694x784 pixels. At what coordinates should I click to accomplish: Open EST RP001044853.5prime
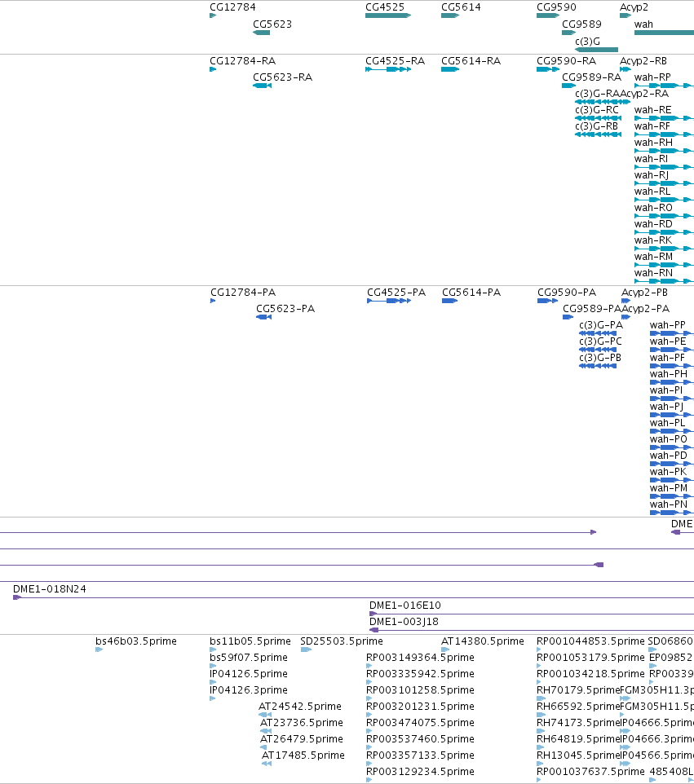pos(590,641)
